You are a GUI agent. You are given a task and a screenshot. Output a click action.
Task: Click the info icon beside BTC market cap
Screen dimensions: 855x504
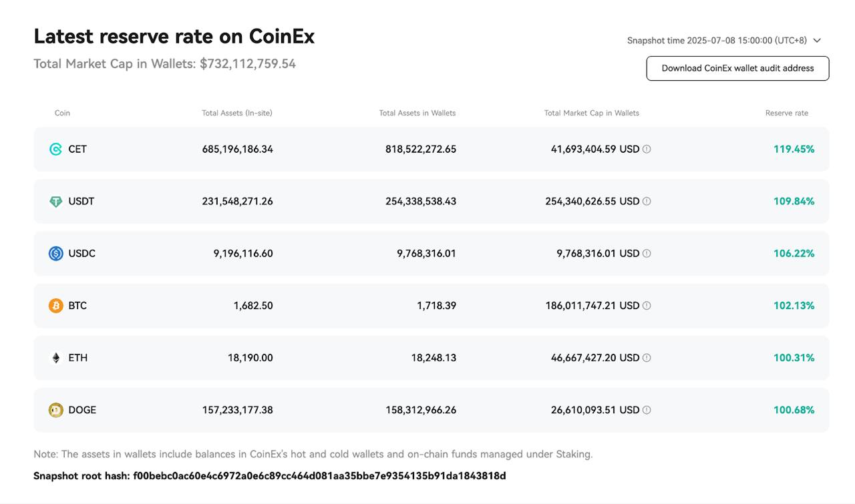click(647, 306)
